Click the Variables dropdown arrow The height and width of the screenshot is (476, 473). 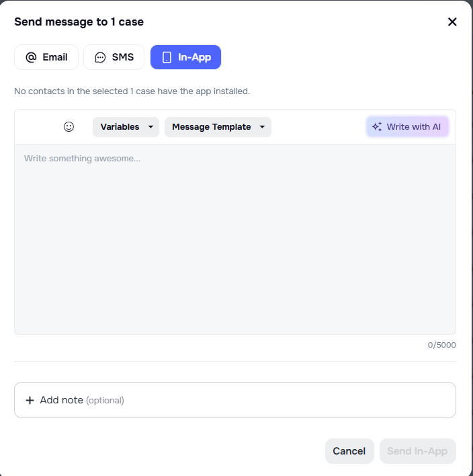[x=150, y=127]
